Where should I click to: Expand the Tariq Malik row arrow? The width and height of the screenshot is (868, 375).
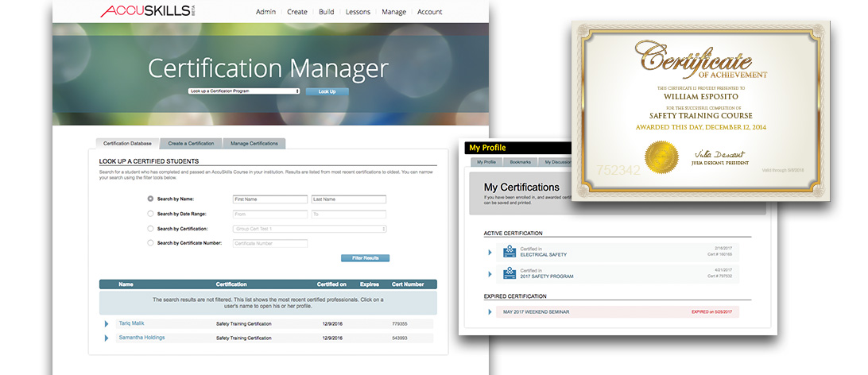pyautogui.click(x=106, y=324)
